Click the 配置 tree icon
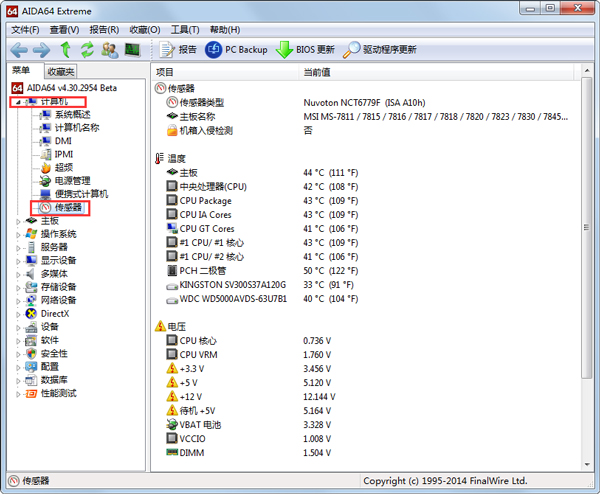600x494 pixels. [31, 367]
